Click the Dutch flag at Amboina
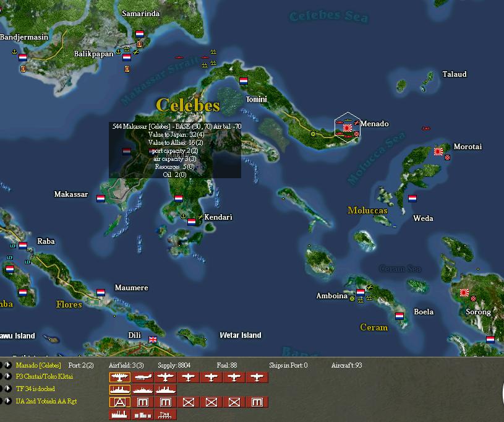504x422 pixels. click(361, 292)
